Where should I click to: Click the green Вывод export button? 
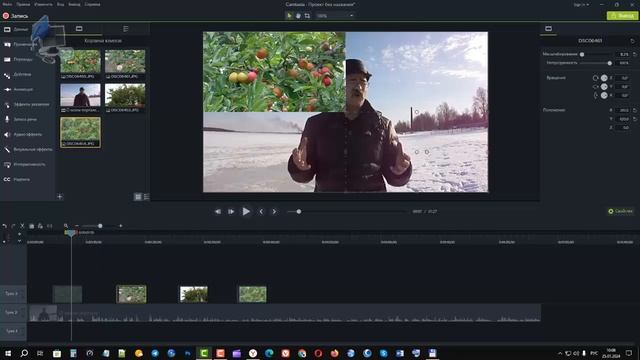pos(622,16)
